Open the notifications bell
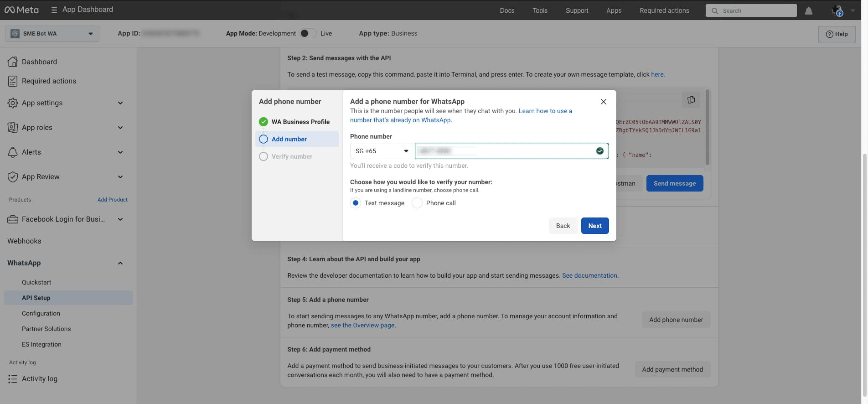The height and width of the screenshot is (404, 868). pyautogui.click(x=808, y=10)
